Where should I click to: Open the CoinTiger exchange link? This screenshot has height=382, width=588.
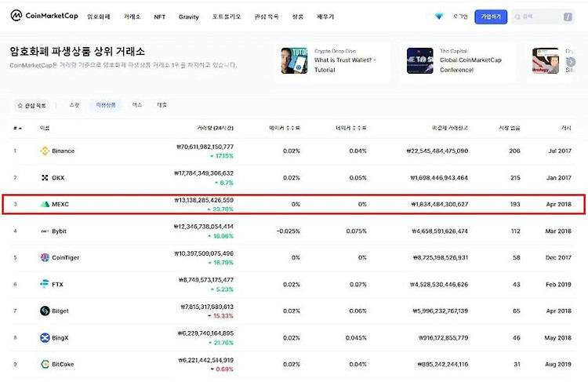point(66,258)
